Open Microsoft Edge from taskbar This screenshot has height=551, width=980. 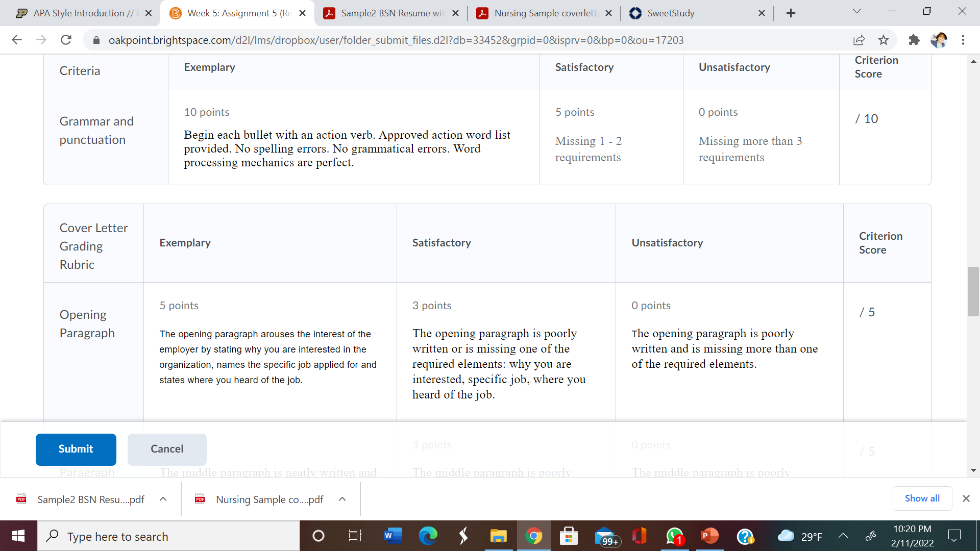pyautogui.click(x=428, y=536)
